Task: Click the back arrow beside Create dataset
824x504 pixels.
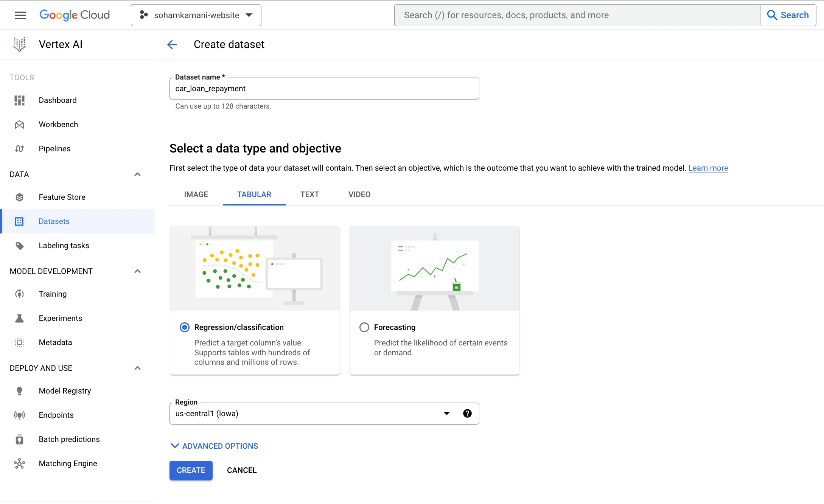Action: pos(172,45)
